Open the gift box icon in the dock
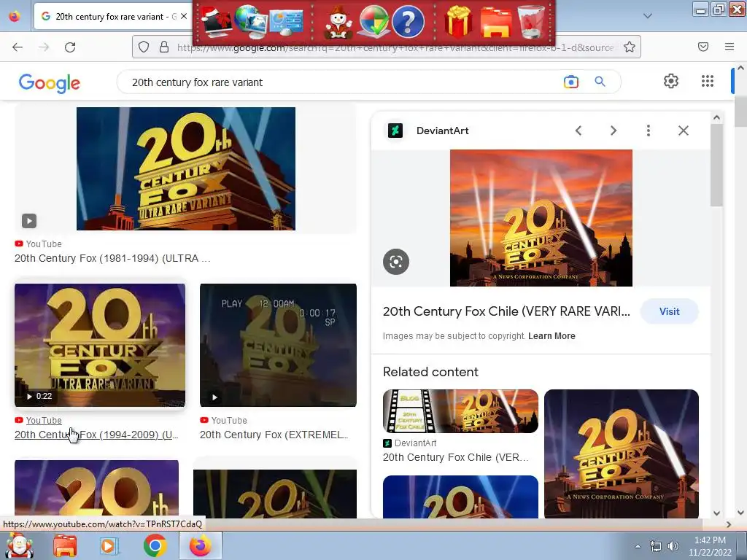This screenshot has width=747, height=560. [458, 21]
